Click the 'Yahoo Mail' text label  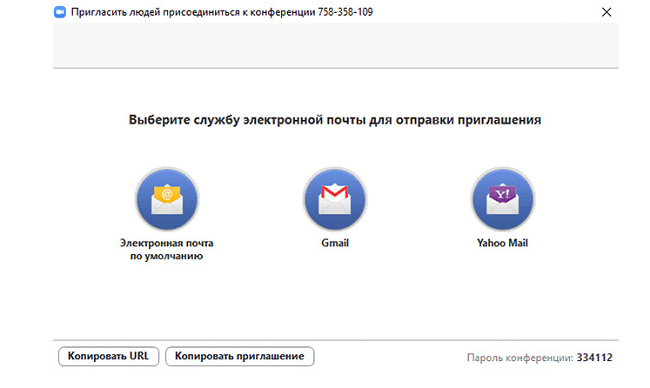[502, 243]
